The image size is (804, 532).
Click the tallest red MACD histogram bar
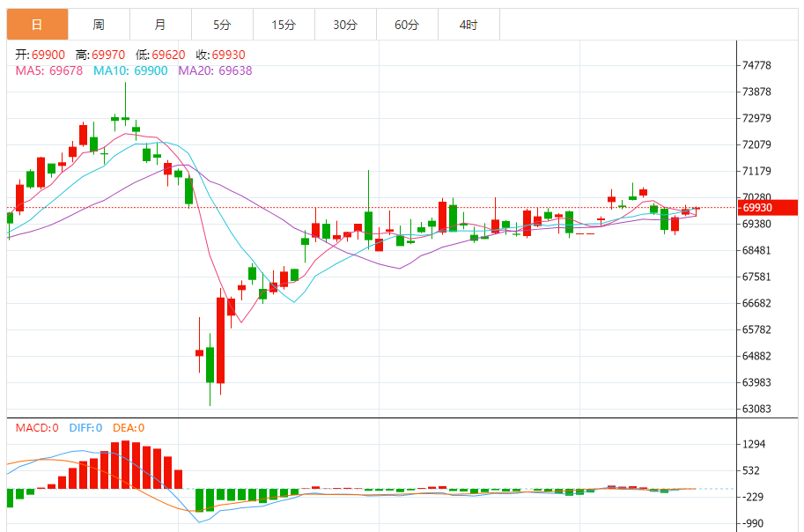pos(126,465)
